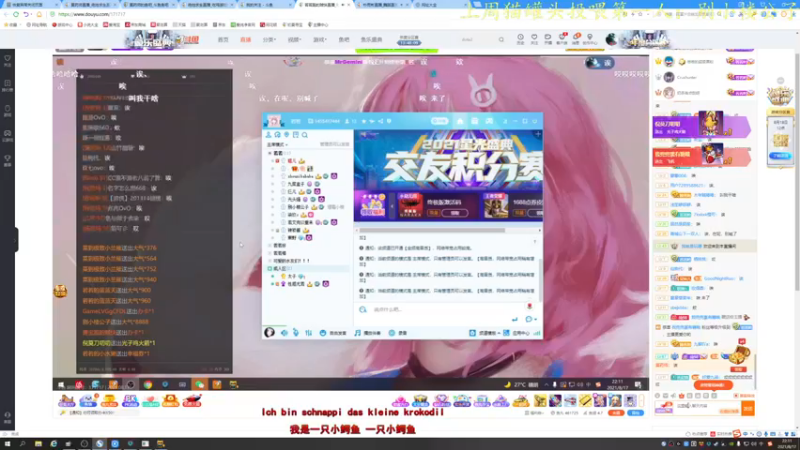Image resolution: width=800 pixels, height=450 pixels.
Task: Open the emoji picker beside YY chat input
Action: pyautogui.click(x=363, y=310)
